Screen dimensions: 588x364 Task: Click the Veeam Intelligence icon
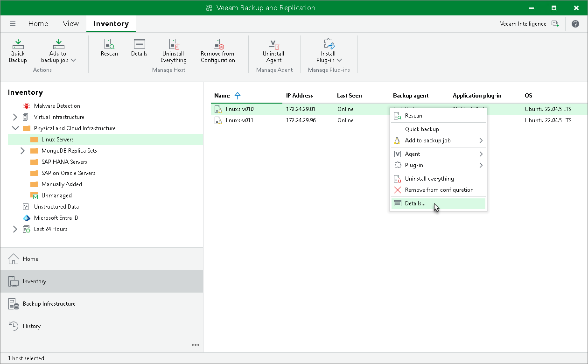coord(555,24)
